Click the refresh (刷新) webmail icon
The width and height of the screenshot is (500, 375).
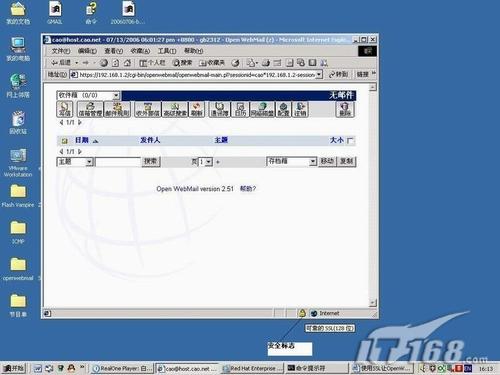197,109
